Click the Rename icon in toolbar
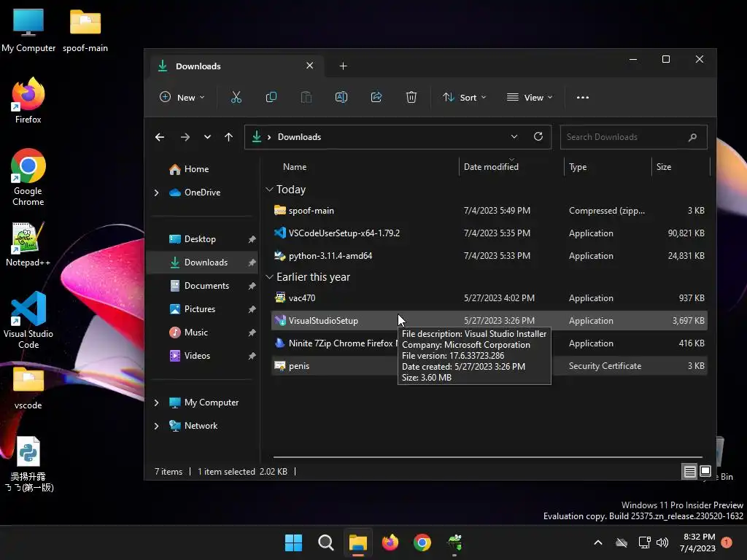747x560 pixels. pyautogui.click(x=341, y=97)
